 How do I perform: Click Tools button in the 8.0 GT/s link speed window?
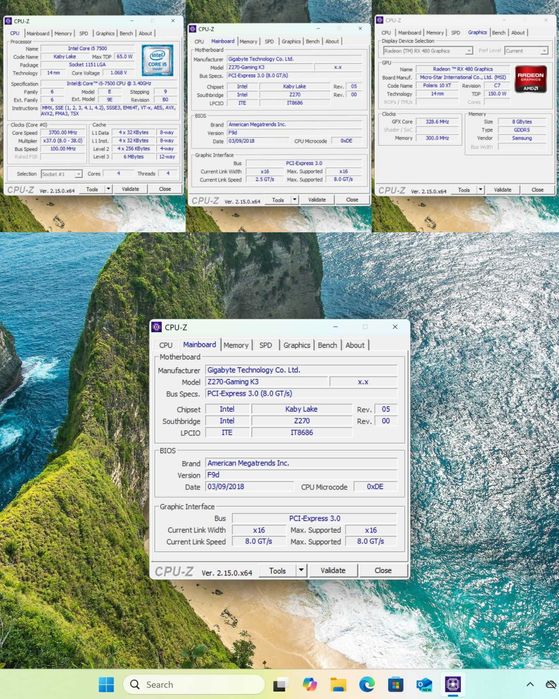click(x=277, y=570)
